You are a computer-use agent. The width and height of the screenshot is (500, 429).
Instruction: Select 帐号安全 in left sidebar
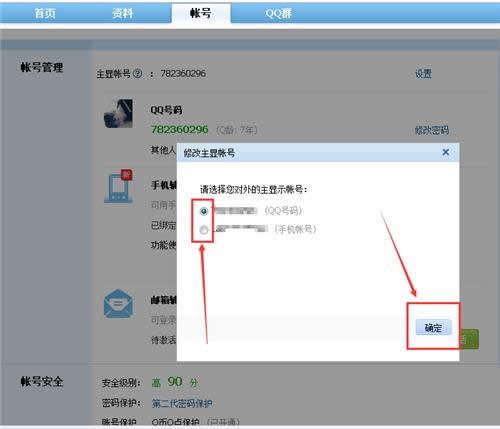point(42,381)
